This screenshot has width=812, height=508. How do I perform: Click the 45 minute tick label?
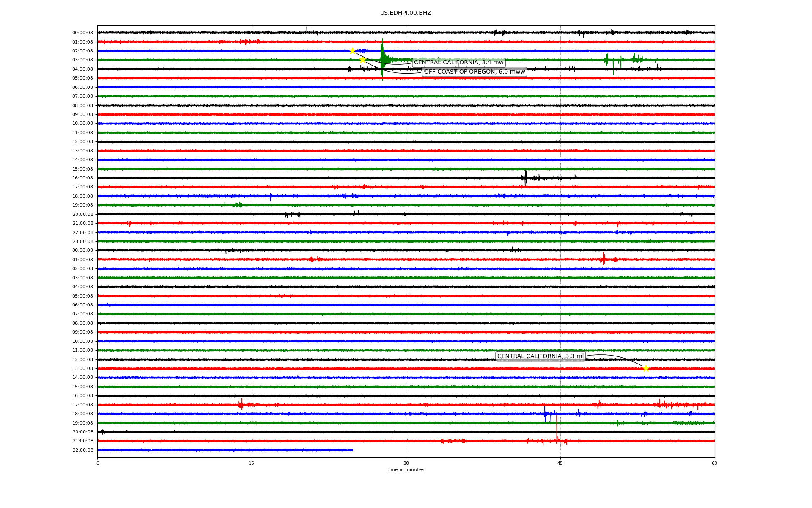(x=560, y=463)
